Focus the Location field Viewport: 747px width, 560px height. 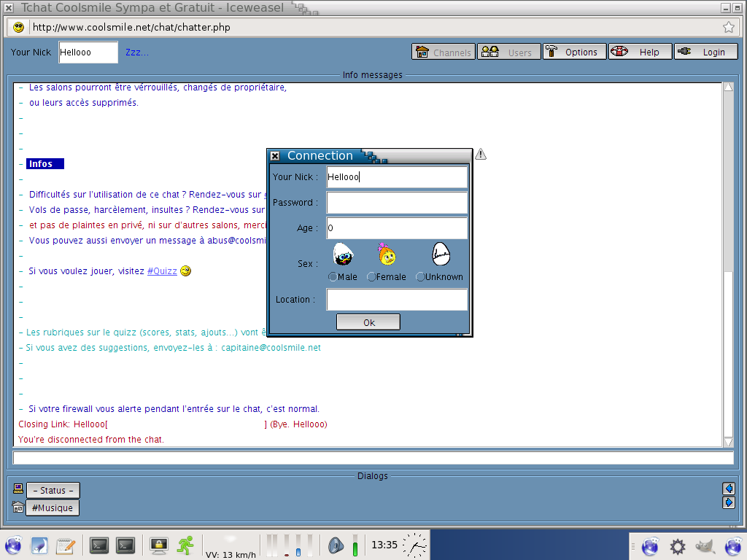(396, 300)
